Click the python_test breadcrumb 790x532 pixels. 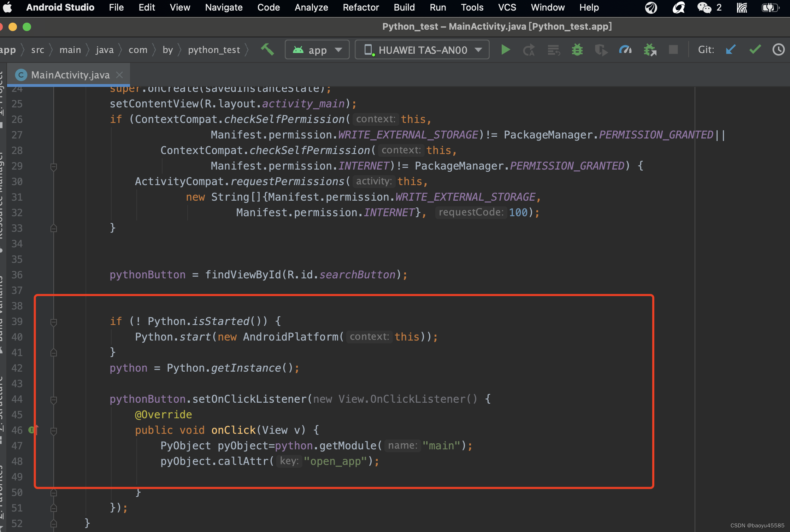[214, 50]
